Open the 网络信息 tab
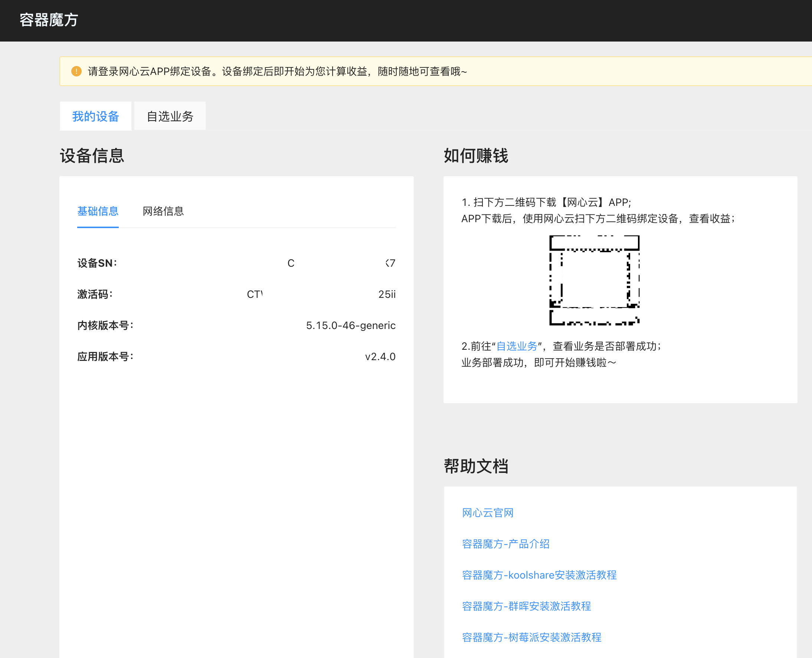 pyautogui.click(x=163, y=211)
